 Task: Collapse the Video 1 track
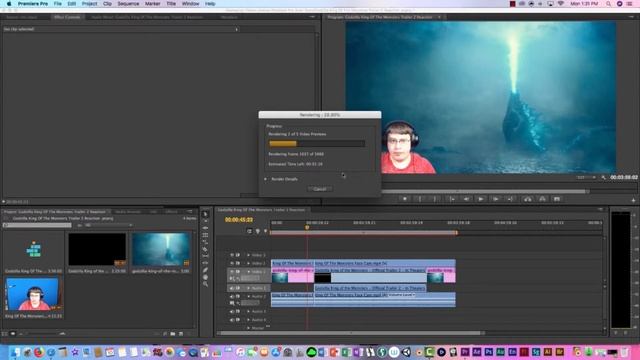coord(248,271)
